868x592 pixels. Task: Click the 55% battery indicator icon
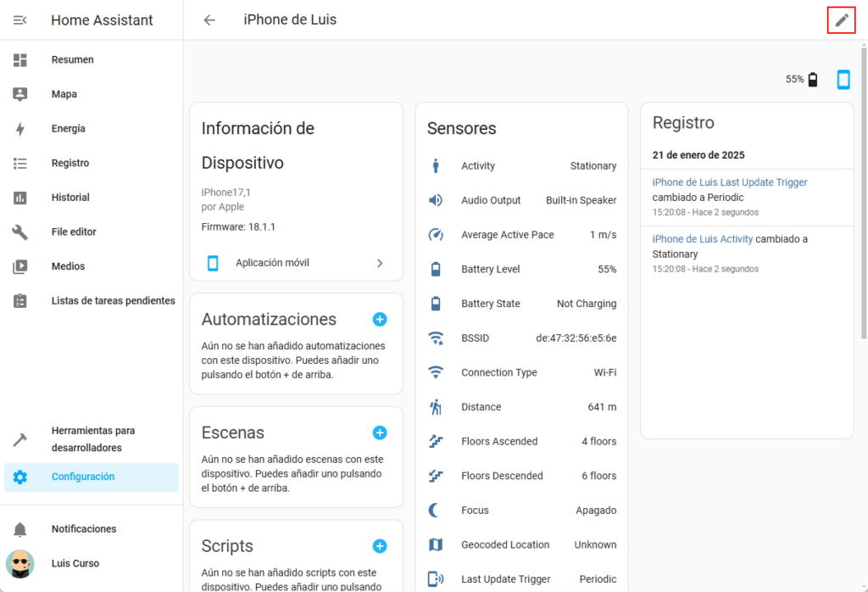813,80
